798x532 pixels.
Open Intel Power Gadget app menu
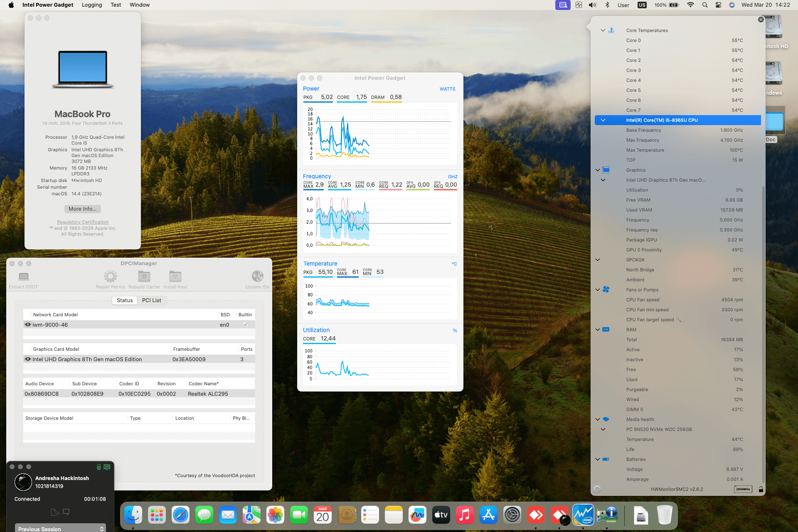48,5
